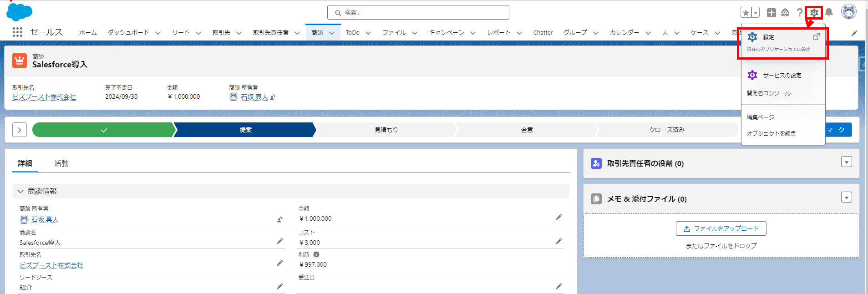Select the クローズ済み stage in path

[667, 130]
